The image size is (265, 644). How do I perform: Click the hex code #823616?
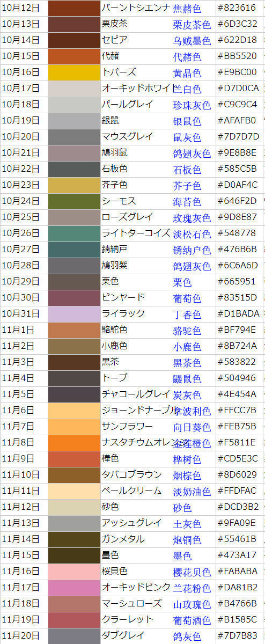[x=237, y=8]
